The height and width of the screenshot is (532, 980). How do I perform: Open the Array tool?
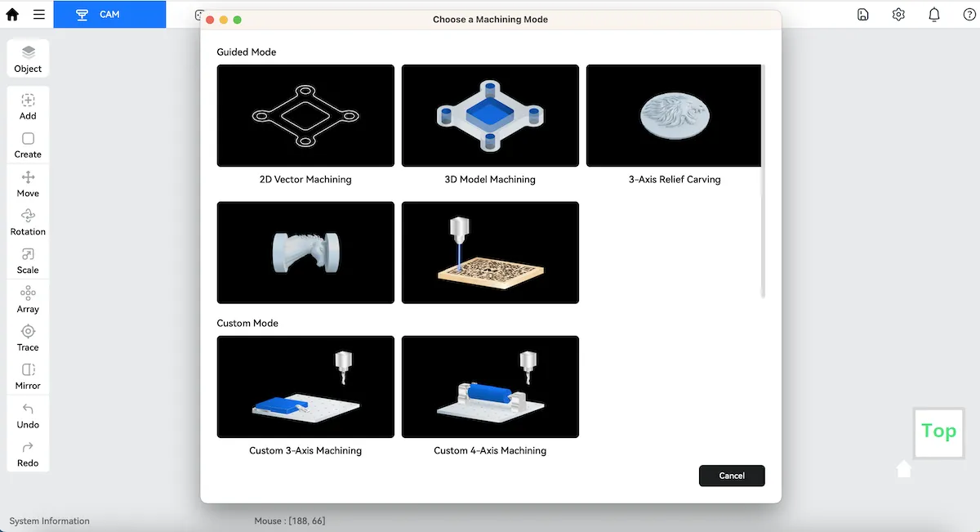(x=28, y=293)
